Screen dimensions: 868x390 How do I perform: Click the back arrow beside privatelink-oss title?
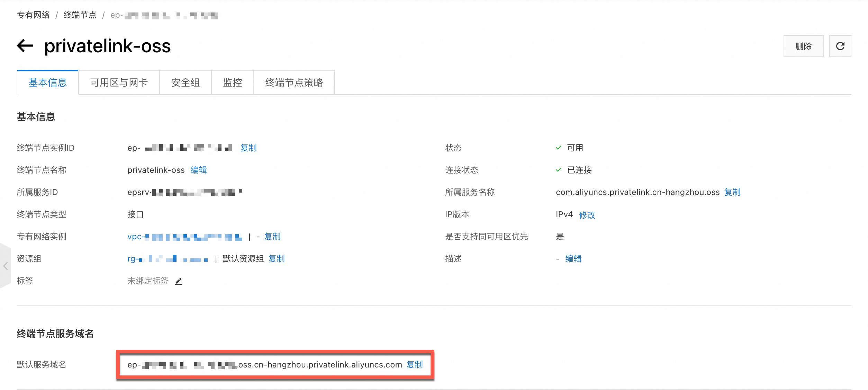25,46
